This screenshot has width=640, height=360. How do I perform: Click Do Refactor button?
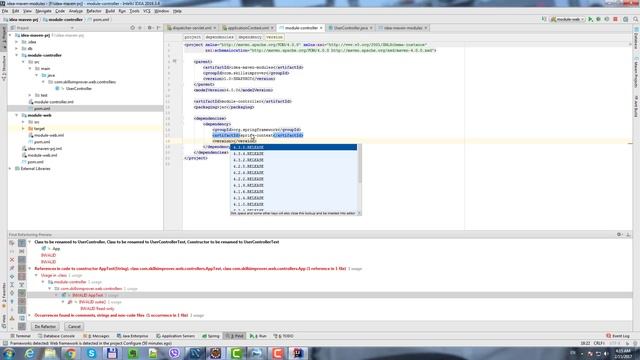click(x=45, y=327)
